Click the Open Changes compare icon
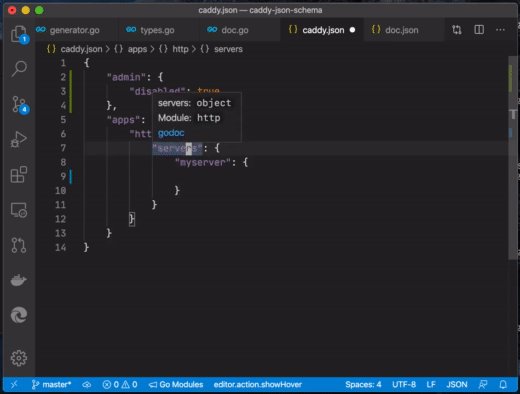520x394 pixels. point(457,30)
